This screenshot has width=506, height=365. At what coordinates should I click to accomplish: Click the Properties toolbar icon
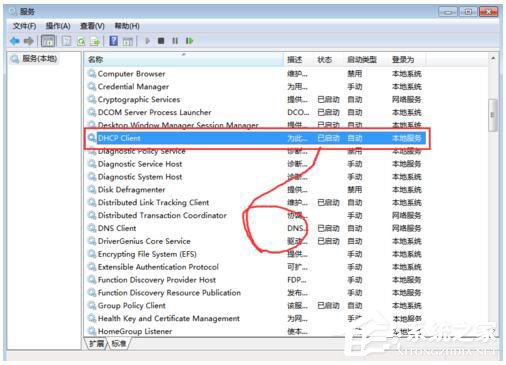pos(67,41)
